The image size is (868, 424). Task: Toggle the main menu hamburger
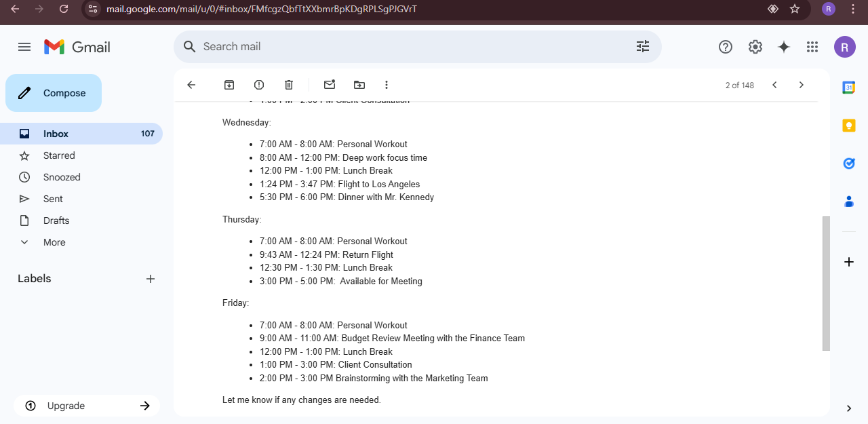(24, 47)
